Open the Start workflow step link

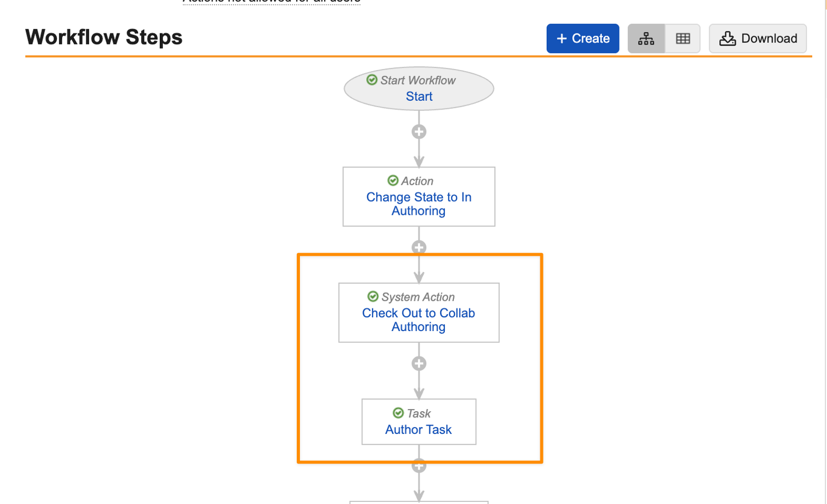(419, 97)
